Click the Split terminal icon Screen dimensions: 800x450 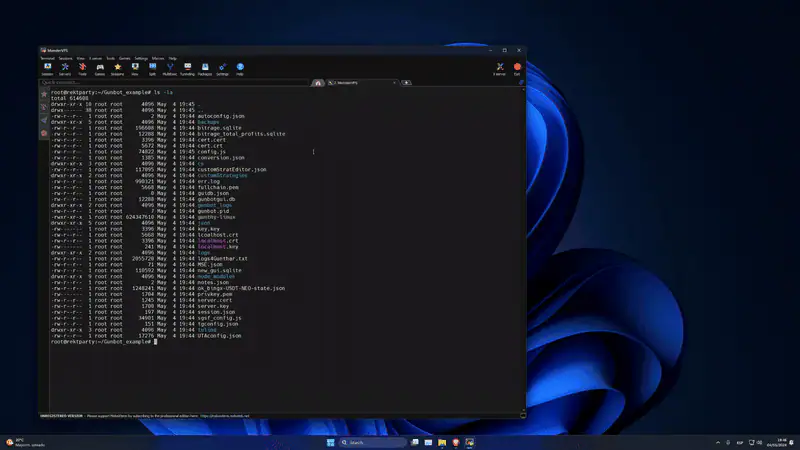click(x=152, y=69)
